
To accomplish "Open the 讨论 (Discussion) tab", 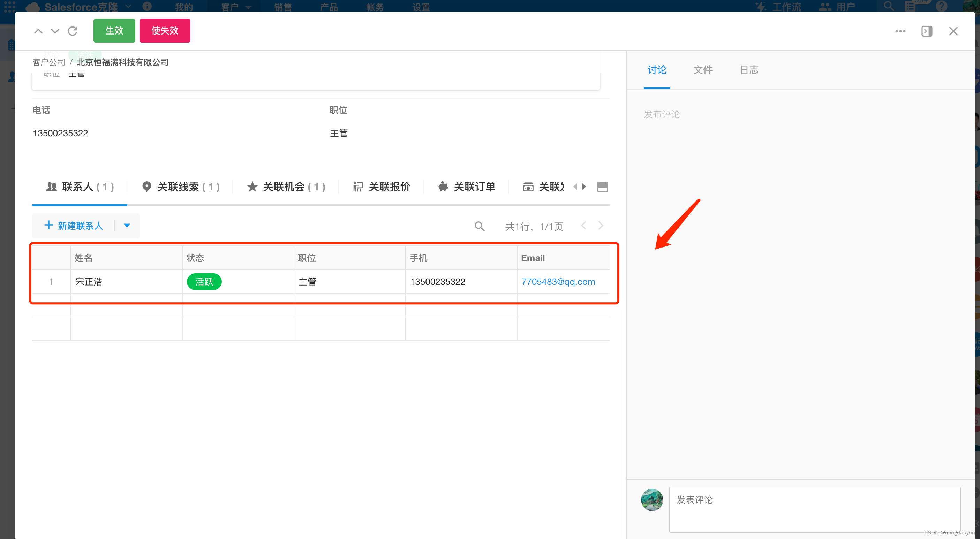I will click(657, 70).
